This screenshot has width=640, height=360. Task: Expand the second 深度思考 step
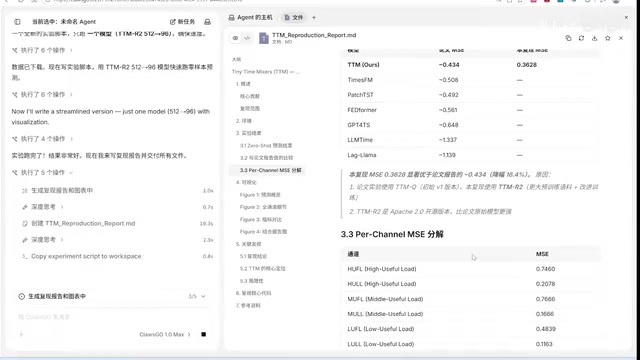(43, 240)
